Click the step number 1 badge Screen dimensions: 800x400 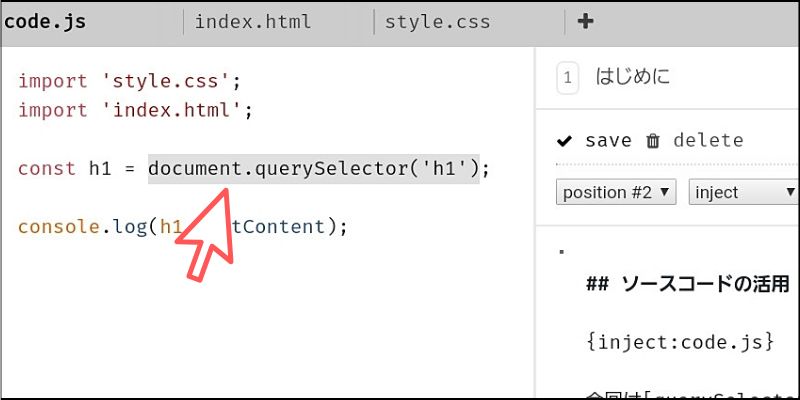point(568,77)
